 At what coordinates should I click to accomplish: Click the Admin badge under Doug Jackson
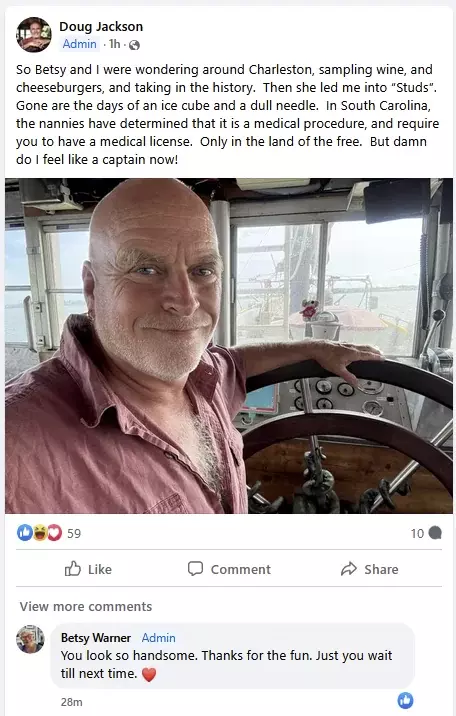click(x=79, y=44)
